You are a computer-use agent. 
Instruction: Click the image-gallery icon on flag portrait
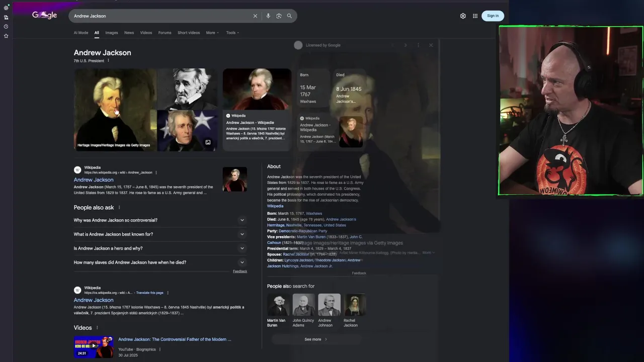[x=208, y=142]
